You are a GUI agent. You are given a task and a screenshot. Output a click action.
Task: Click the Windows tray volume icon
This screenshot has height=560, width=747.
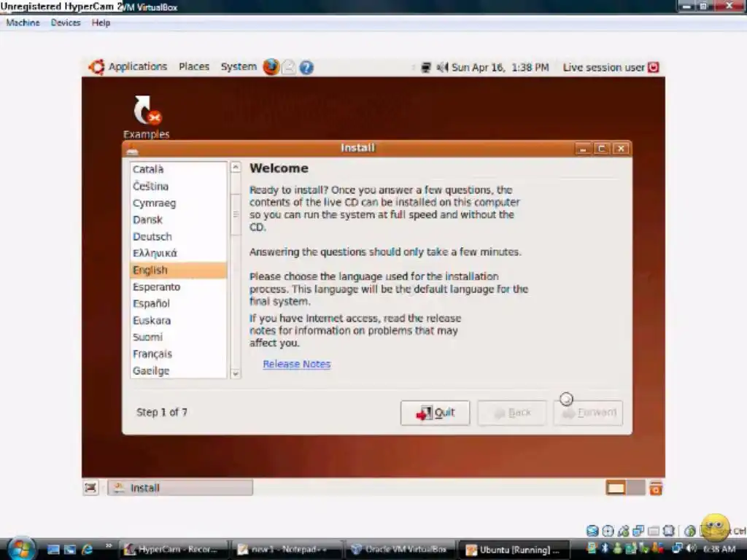[x=692, y=549]
